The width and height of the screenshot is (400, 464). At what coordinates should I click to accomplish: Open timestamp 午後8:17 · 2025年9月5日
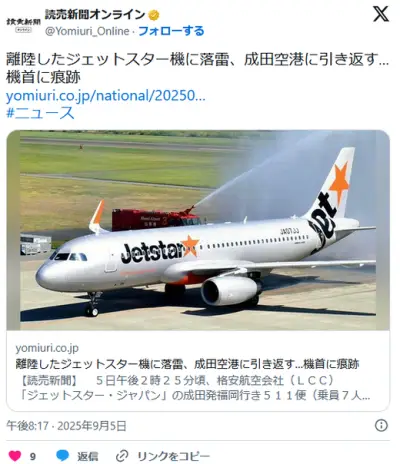pos(66,426)
